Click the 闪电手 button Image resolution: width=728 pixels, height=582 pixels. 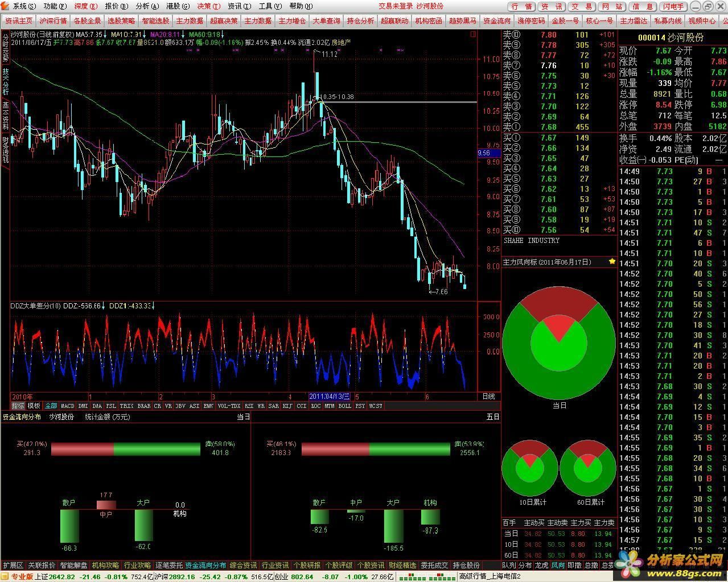pos(673,7)
